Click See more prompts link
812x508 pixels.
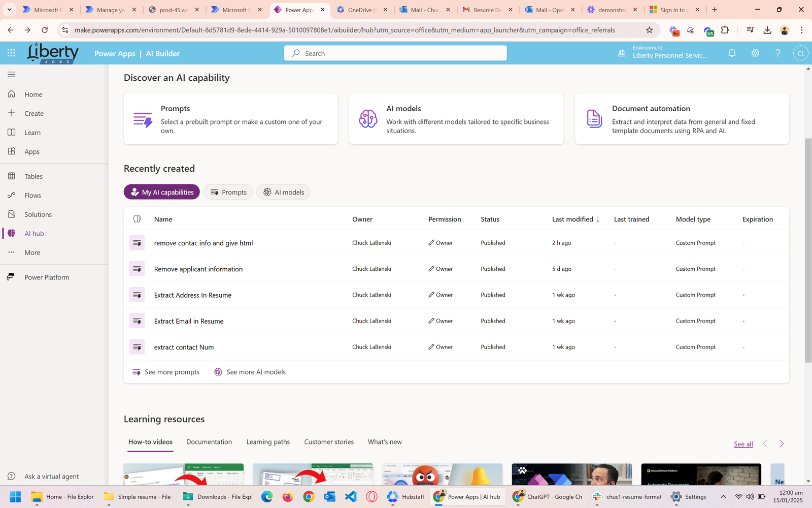pyautogui.click(x=166, y=372)
